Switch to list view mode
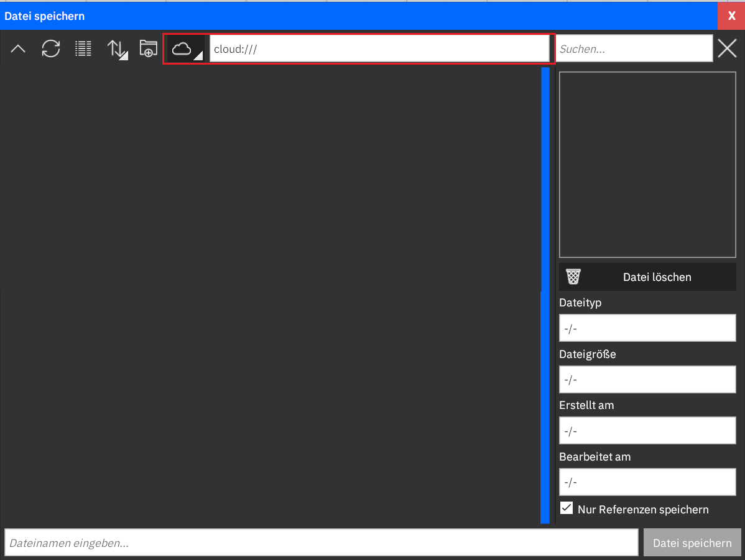 83,48
